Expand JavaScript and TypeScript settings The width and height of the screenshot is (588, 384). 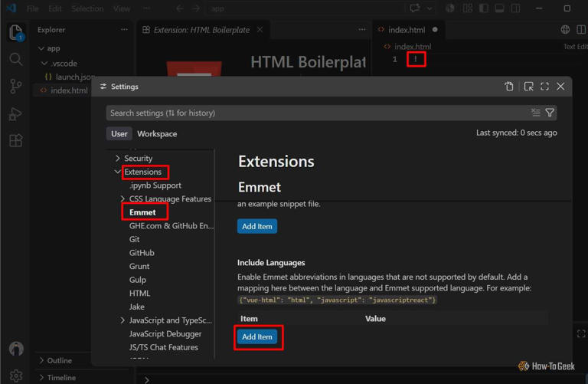tap(122, 320)
